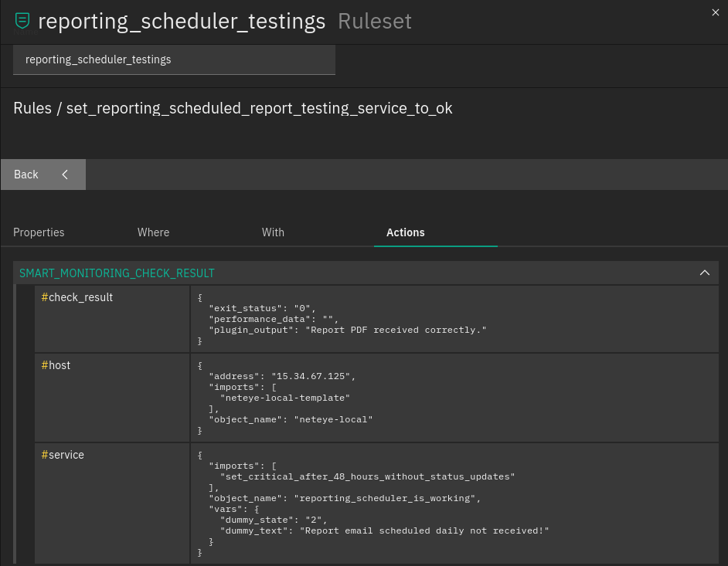Open the Where tab
The width and height of the screenshot is (728, 566).
click(x=153, y=232)
